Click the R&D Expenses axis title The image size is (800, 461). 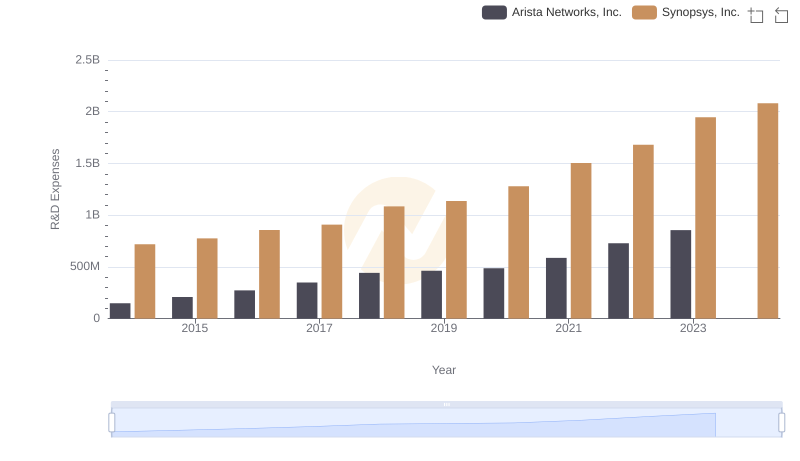coord(55,189)
